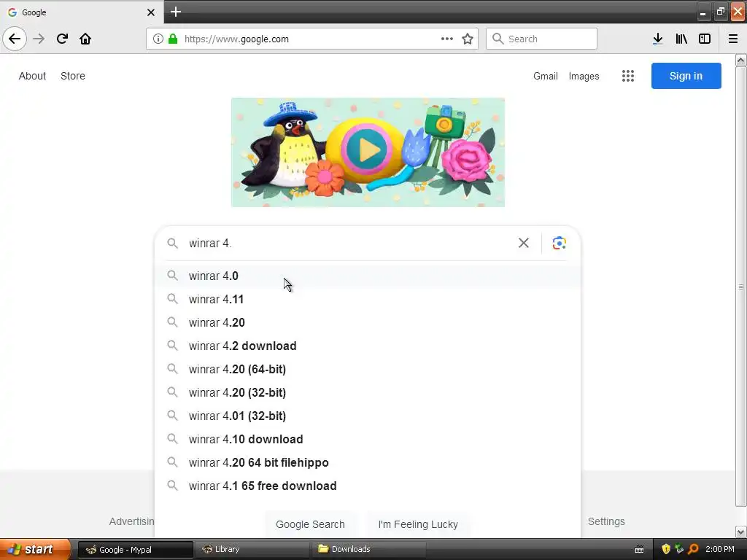This screenshot has width=747, height=560.
Task: Switch to Google - Mypal taskbar button
Action: point(135,550)
